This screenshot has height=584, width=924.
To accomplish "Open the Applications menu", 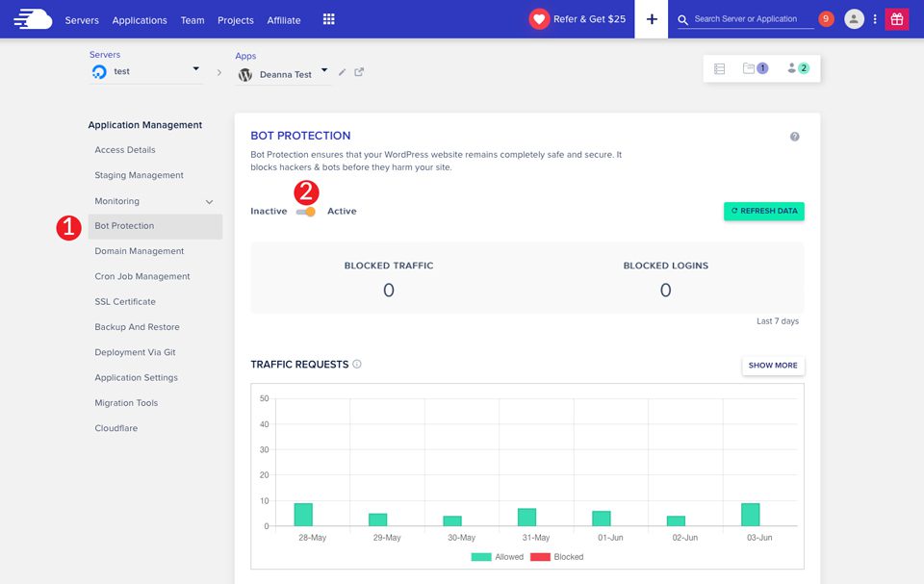I will [140, 19].
